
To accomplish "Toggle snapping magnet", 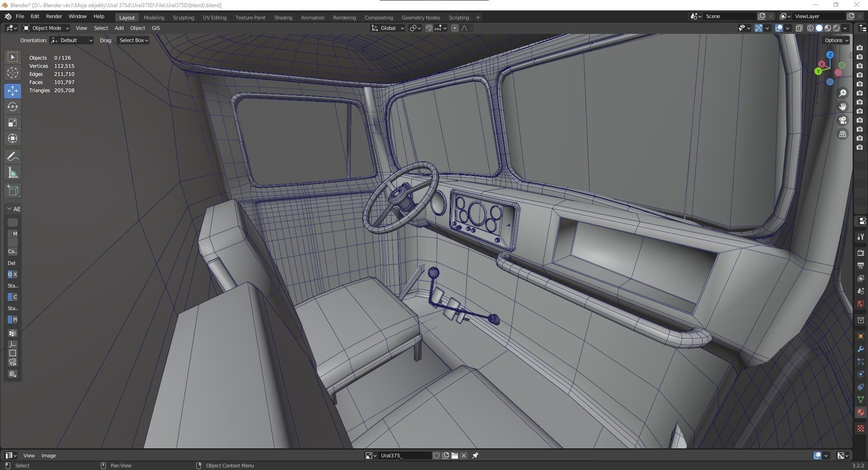I will click(429, 28).
